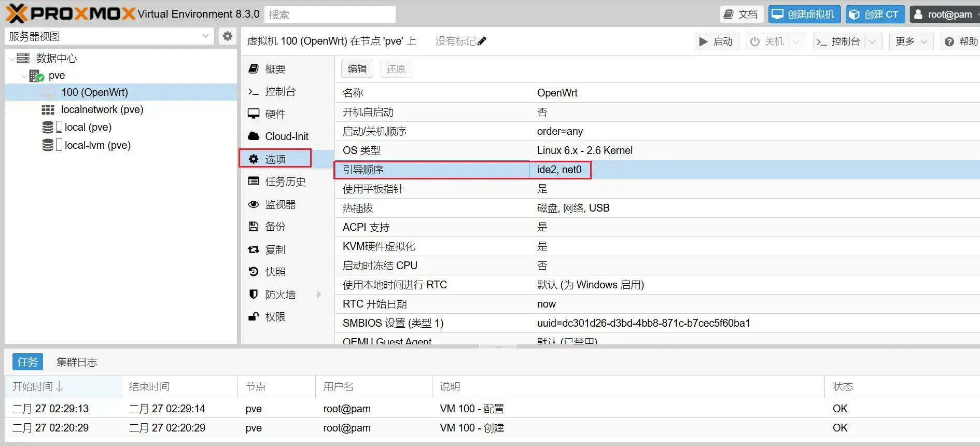Open the 控制台 dropdown arrow in toolbar
Viewport: 980px width, 446px height.
tap(873, 41)
